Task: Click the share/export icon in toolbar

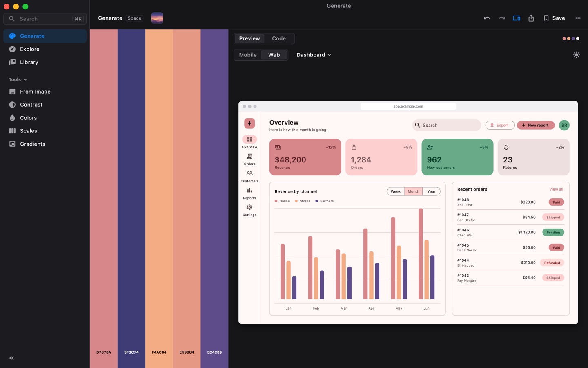Action: click(x=531, y=18)
